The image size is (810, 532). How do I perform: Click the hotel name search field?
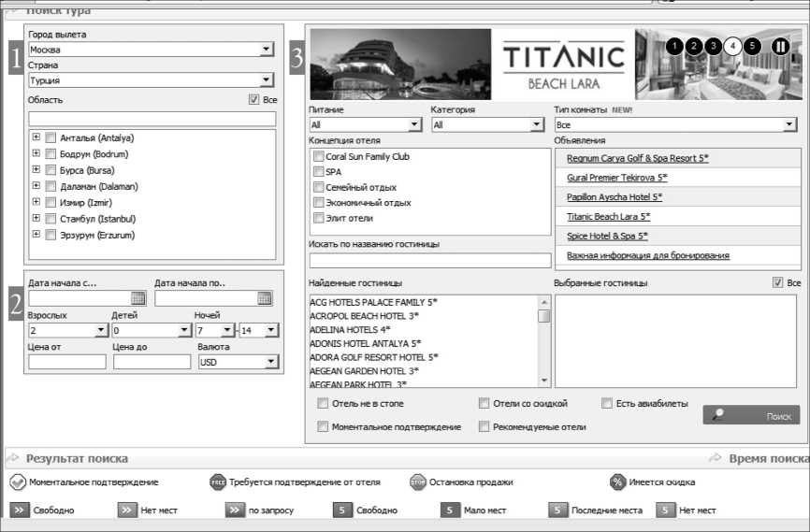(x=430, y=261)
